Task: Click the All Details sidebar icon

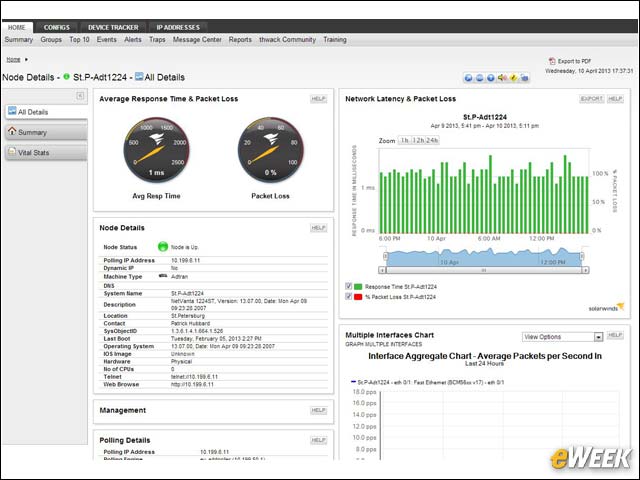Action: (12, 111)
